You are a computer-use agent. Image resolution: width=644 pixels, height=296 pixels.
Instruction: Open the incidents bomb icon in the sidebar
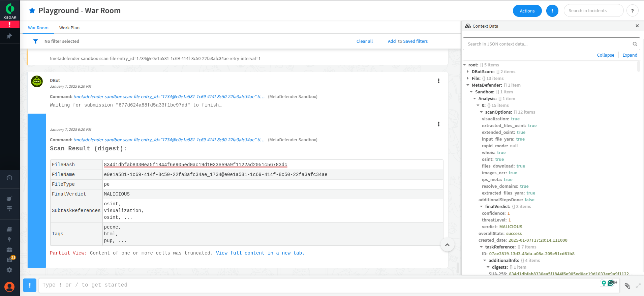point(9,199)
